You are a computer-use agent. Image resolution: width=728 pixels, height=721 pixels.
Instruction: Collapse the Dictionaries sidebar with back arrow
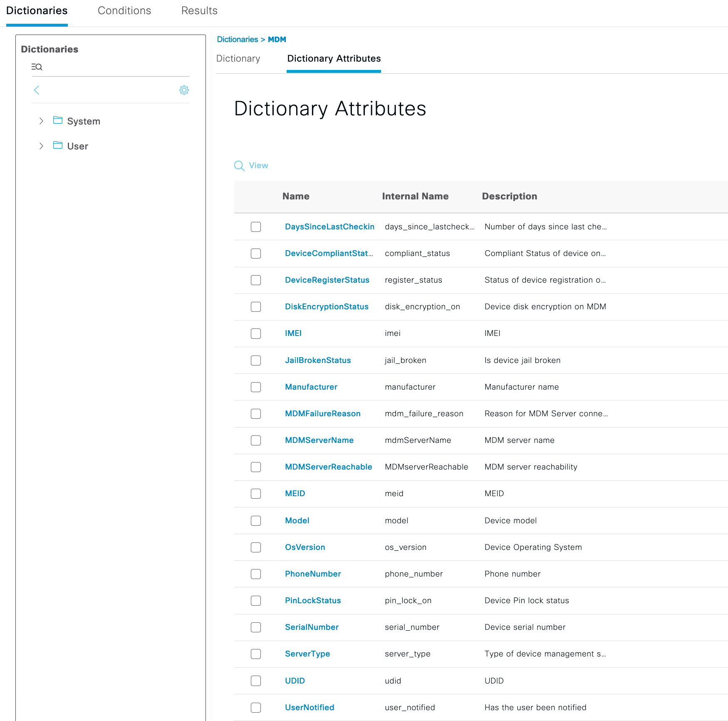[37, 90]
